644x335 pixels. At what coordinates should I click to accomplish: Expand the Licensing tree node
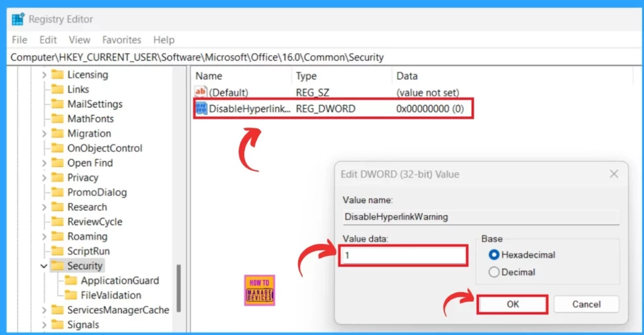44,75
